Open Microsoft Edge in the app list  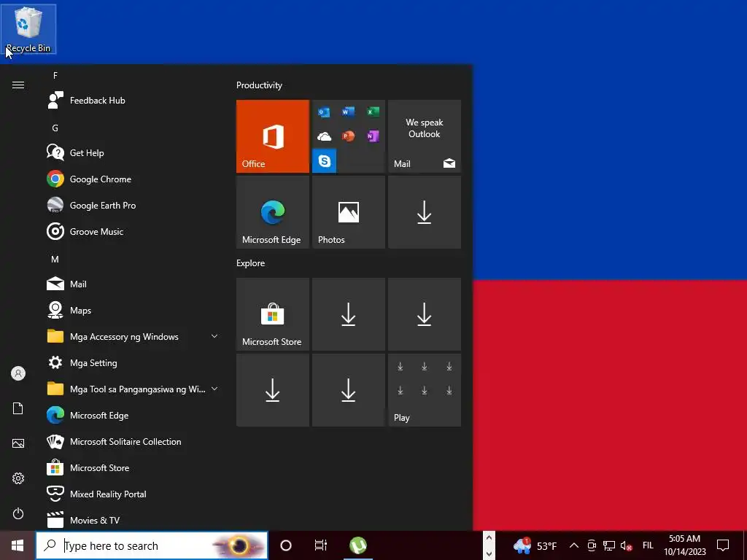tap(133, 415)
